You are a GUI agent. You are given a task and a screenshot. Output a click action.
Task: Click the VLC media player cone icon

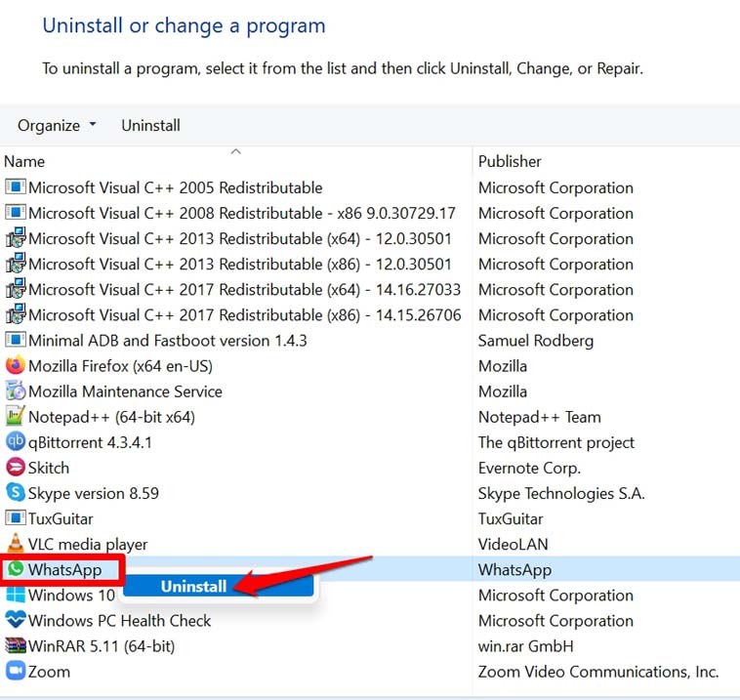15,543
